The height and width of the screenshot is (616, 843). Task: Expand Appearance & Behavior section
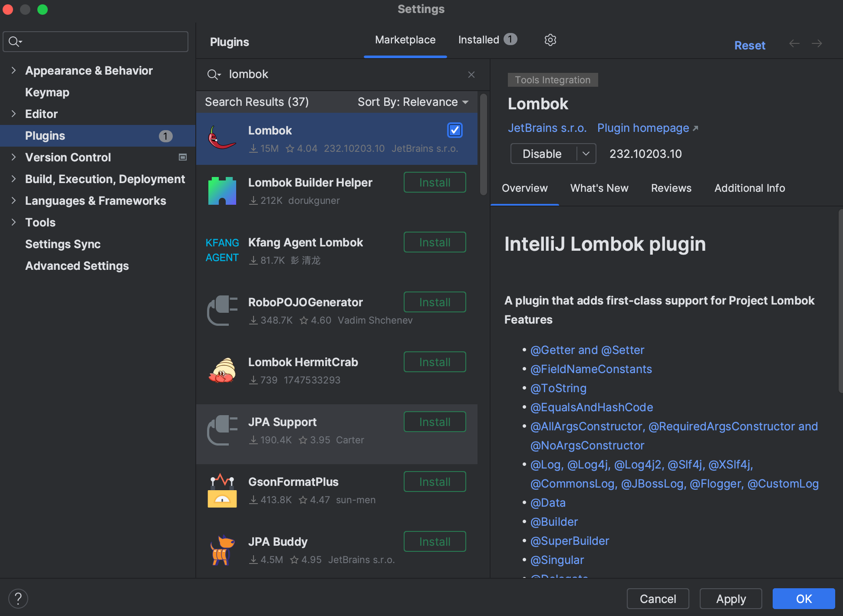click(x=13, y=70)
